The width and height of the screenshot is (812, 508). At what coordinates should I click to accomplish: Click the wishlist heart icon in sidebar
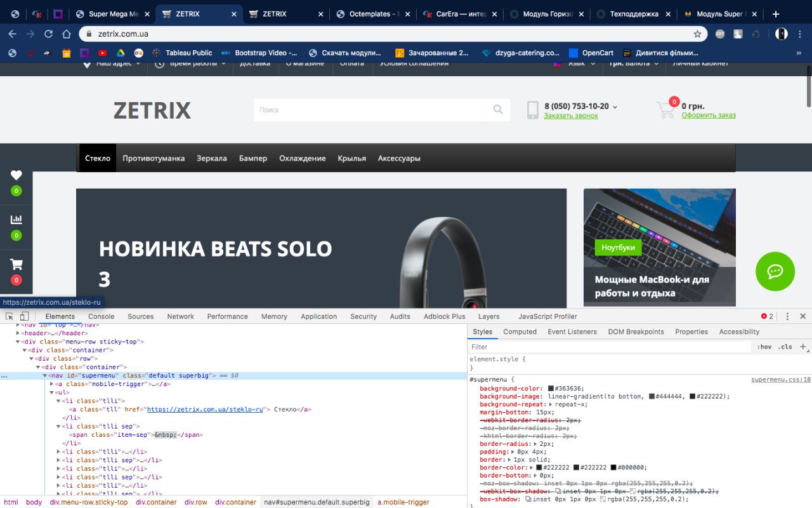click(x=16, y=175)
